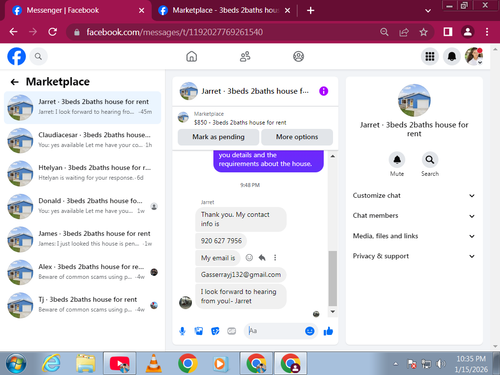Open Claudiacesar conversation in list
500x375 pixels.
click(x=82, y=140)
